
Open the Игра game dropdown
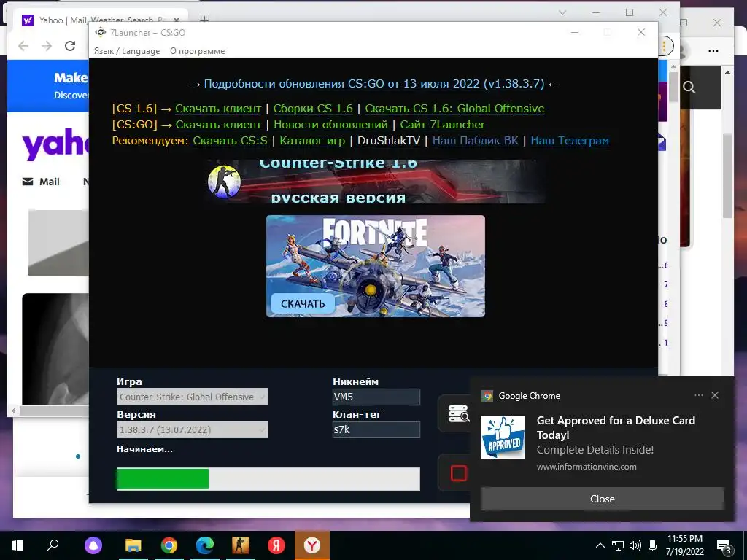[193, 397]
